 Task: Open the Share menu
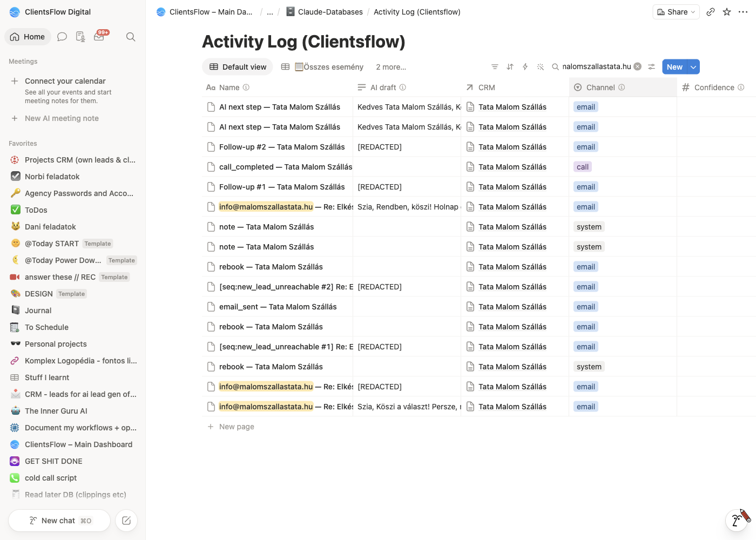coord(676,12)
